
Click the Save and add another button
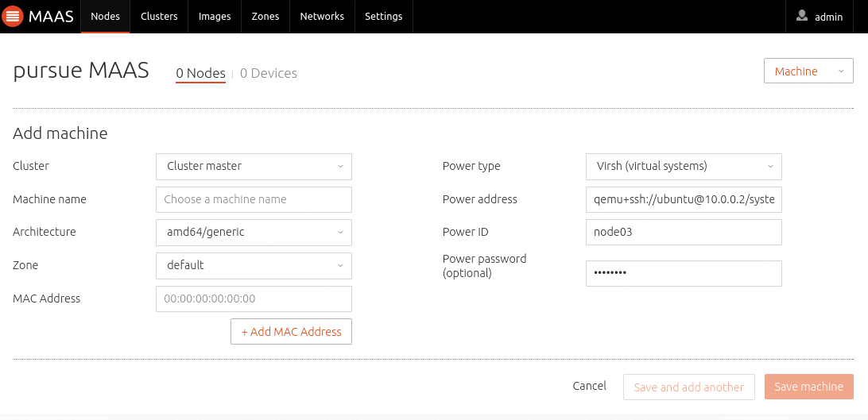click(689, 387)
